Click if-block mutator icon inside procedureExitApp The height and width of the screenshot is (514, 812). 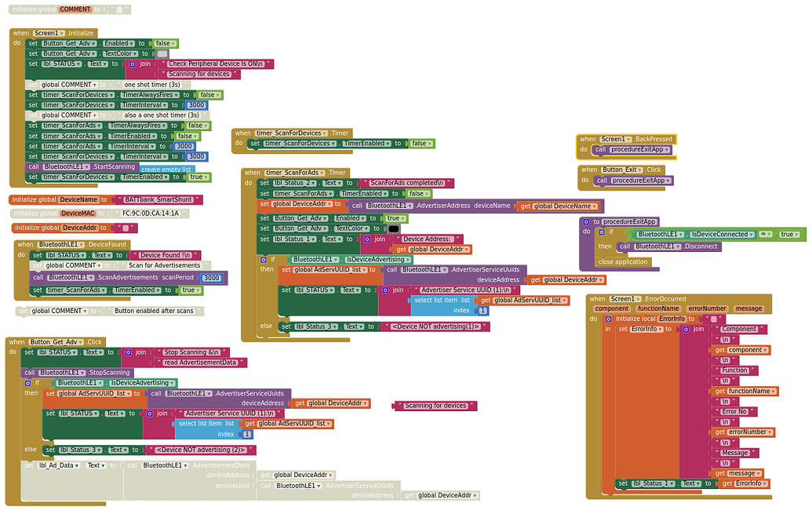602,232
